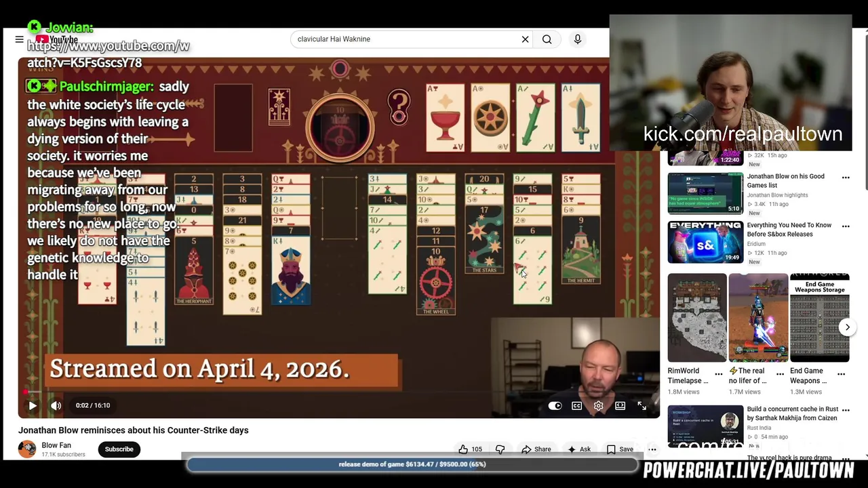Click the Ace of wands foundation card
868x488 pixels.
(x=536, y=118)
